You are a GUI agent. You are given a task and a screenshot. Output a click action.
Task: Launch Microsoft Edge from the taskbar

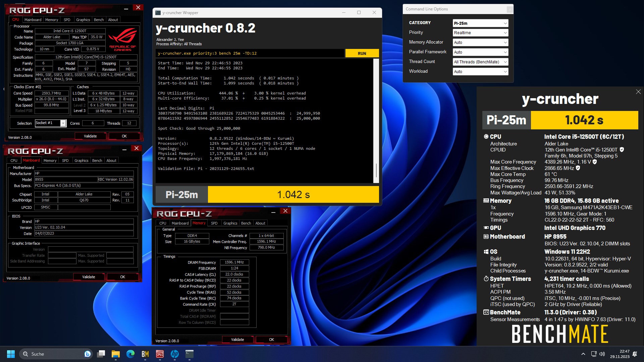pyautogui.click(x=130, y=354)
